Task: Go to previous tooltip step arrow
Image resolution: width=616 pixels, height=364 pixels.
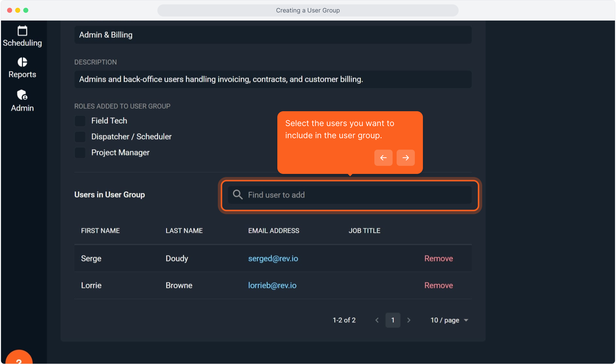Action: tap(383, 158)
